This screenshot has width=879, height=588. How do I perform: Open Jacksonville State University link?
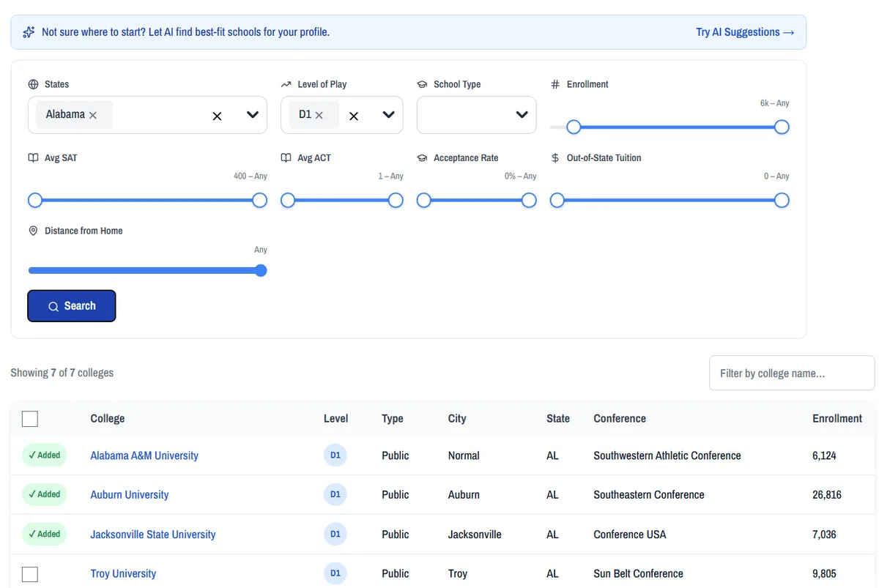[x=153, y=535]
